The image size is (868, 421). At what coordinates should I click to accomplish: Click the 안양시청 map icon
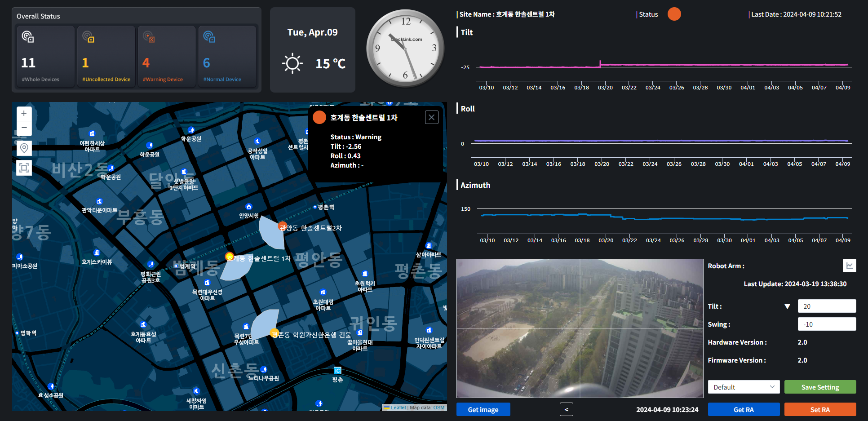point(249,207)
